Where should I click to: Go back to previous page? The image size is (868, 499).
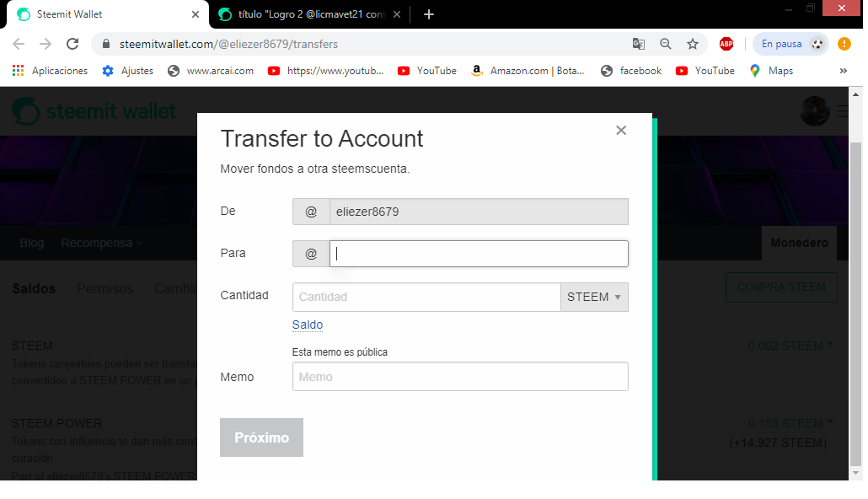tap(19, 44)
